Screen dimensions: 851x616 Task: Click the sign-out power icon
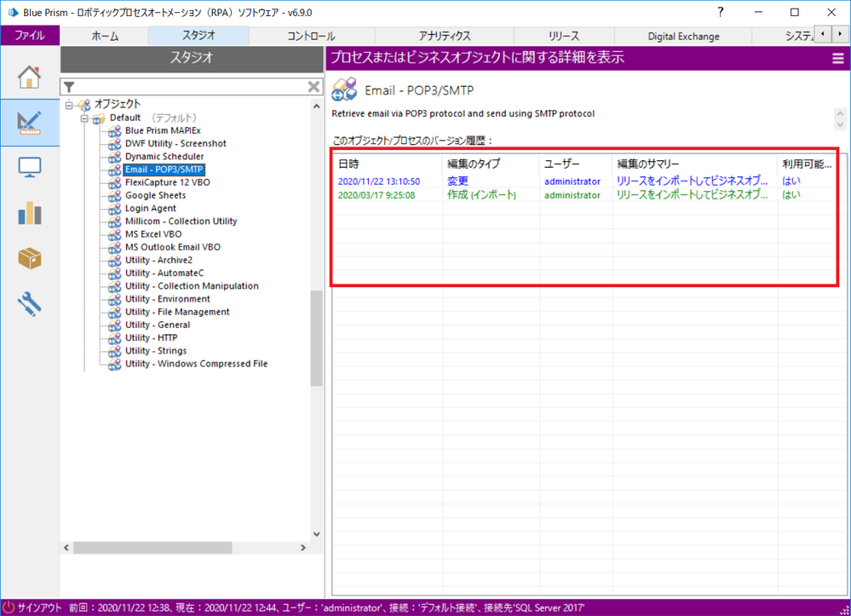coord(9,607)
